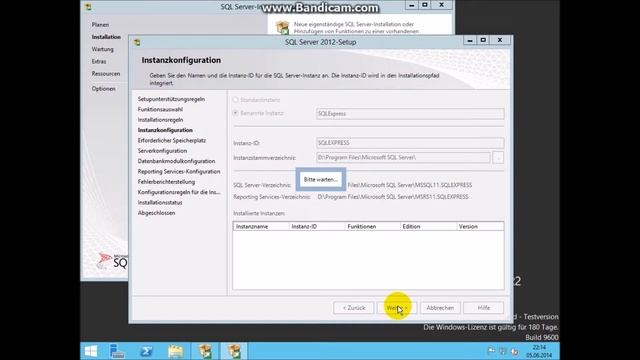
Task: Open Installation in Installation Center window
Action: tap(106, 37)
